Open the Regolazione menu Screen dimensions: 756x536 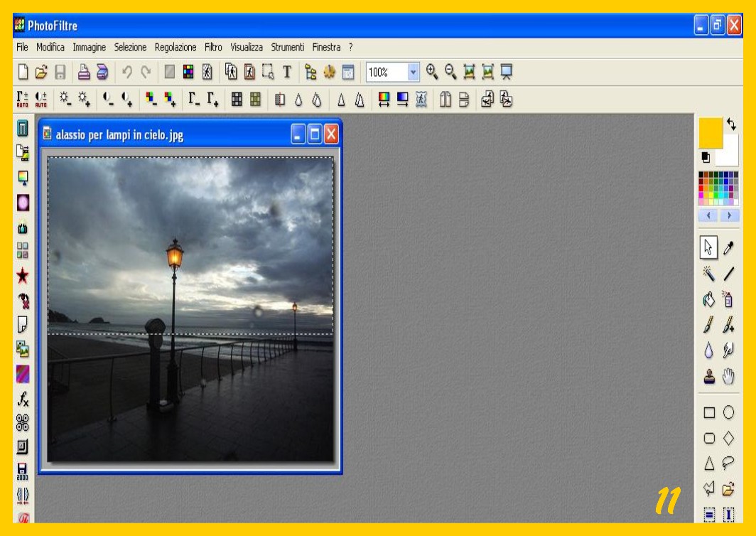coord(175,48)
